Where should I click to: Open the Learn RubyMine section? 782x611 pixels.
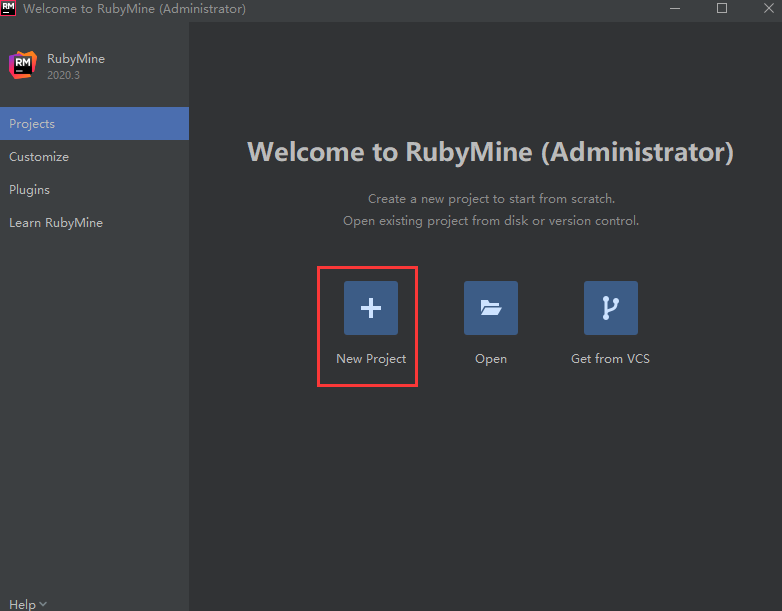tap(94, 222)
